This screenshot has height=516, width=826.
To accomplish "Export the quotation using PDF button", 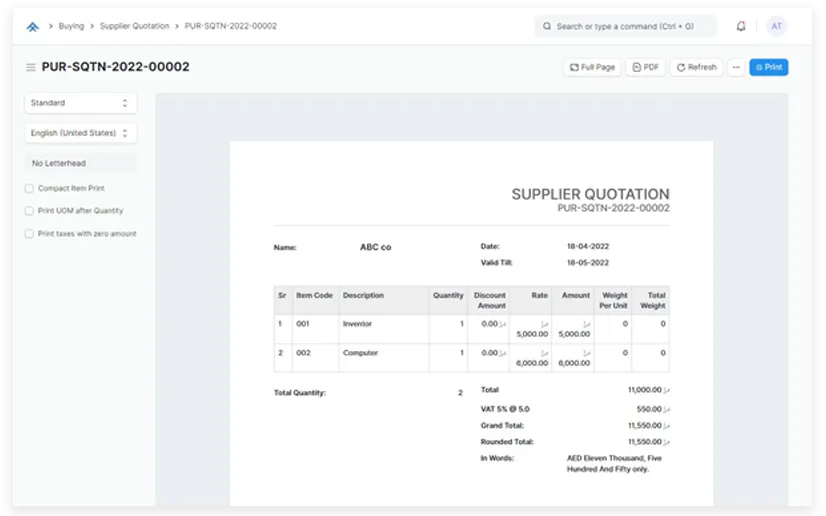I will click(x=646, y=67).
